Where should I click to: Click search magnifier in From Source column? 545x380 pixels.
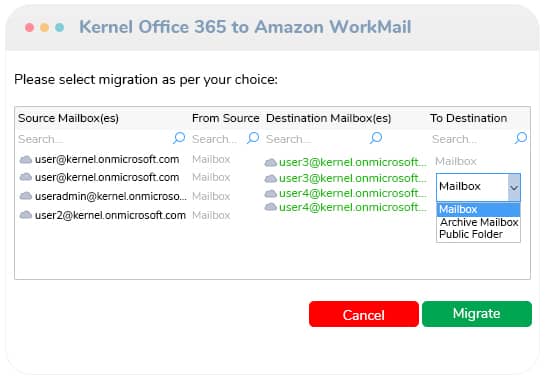253,138
